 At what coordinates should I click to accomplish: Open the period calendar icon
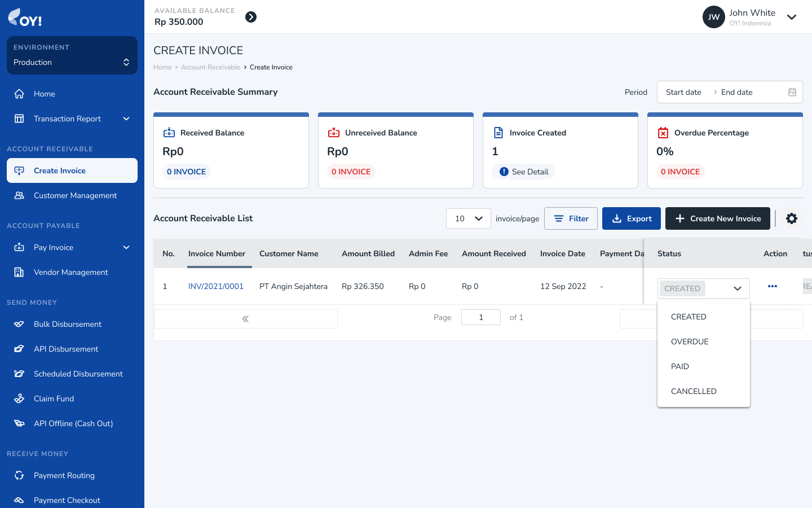tap(792, 92)
